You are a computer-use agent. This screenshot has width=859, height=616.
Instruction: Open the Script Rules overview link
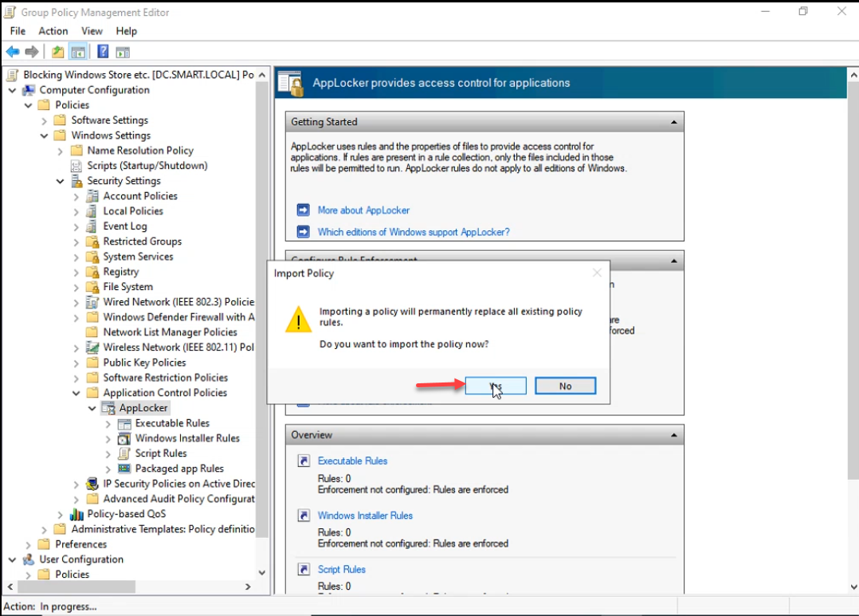pyautogui.click(x=341, y=570)
